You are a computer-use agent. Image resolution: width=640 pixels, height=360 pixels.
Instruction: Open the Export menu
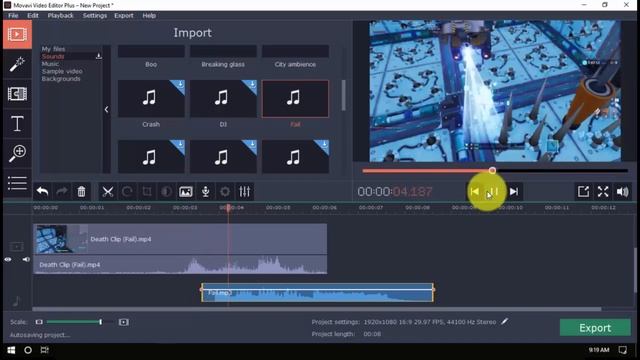(124, 16)
